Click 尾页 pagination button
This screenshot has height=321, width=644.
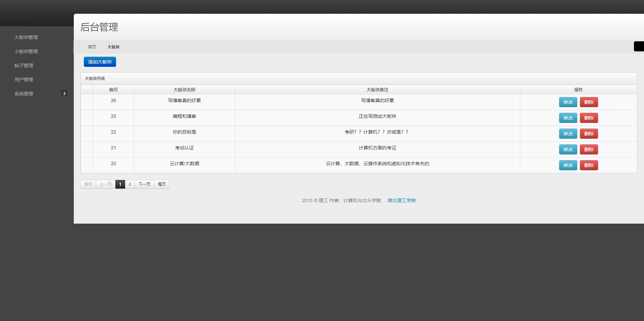click(162, 184)
